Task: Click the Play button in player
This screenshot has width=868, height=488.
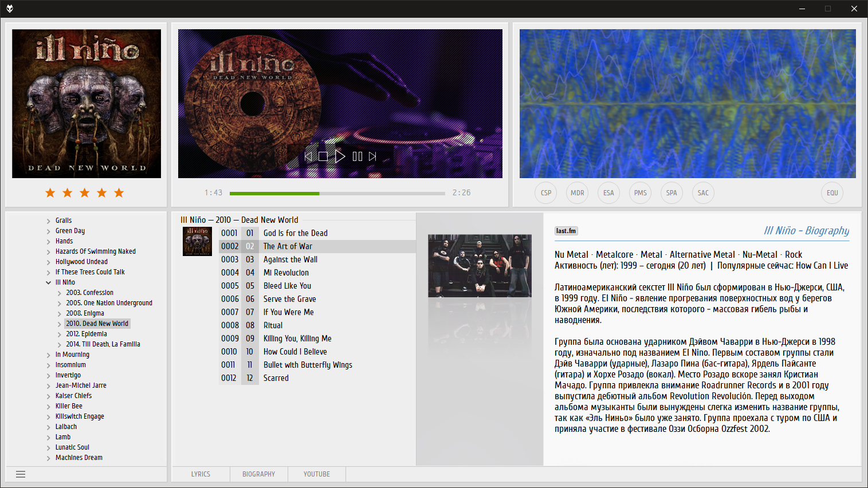Action: point(340,156)
